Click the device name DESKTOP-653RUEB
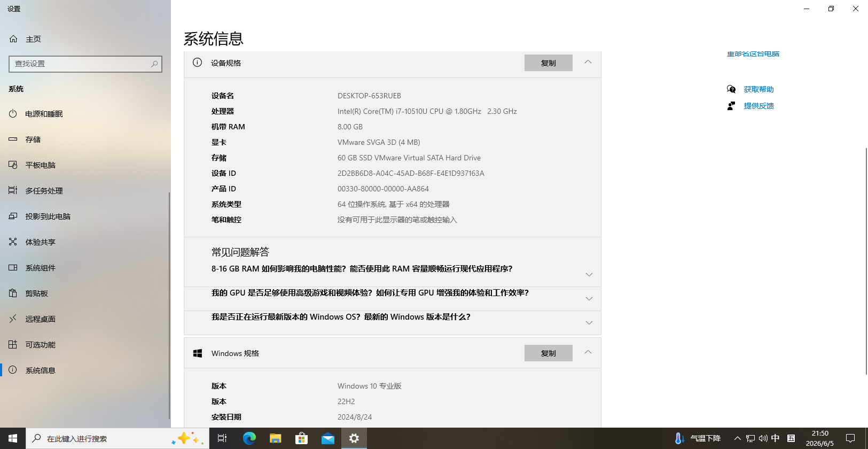Image resolution: width=868 pixels, height=449 pixels. (369, 96)
